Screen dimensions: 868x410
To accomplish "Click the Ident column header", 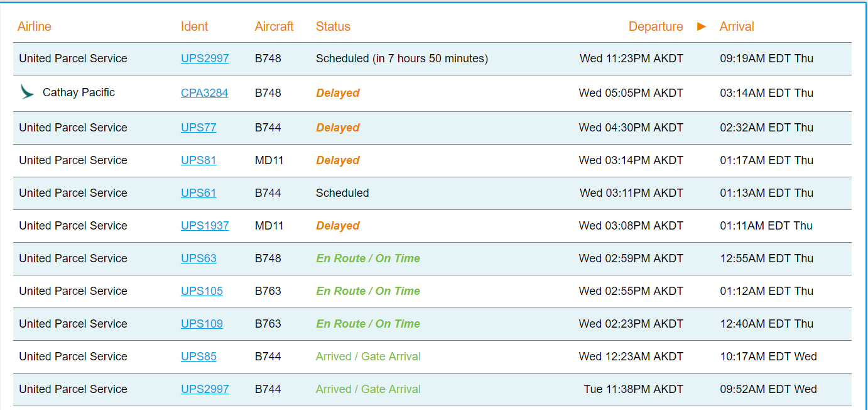I will pyautogui.click(x=194, y=26).
